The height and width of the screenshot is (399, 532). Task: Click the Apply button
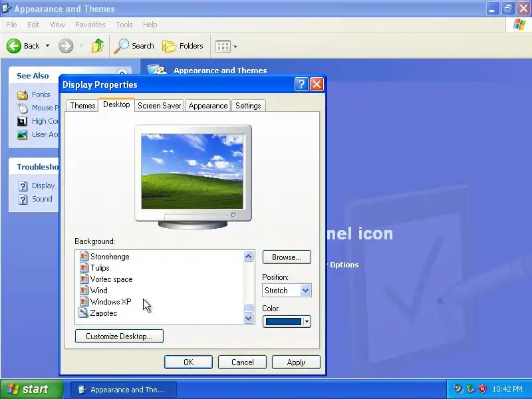coord(296,362)
